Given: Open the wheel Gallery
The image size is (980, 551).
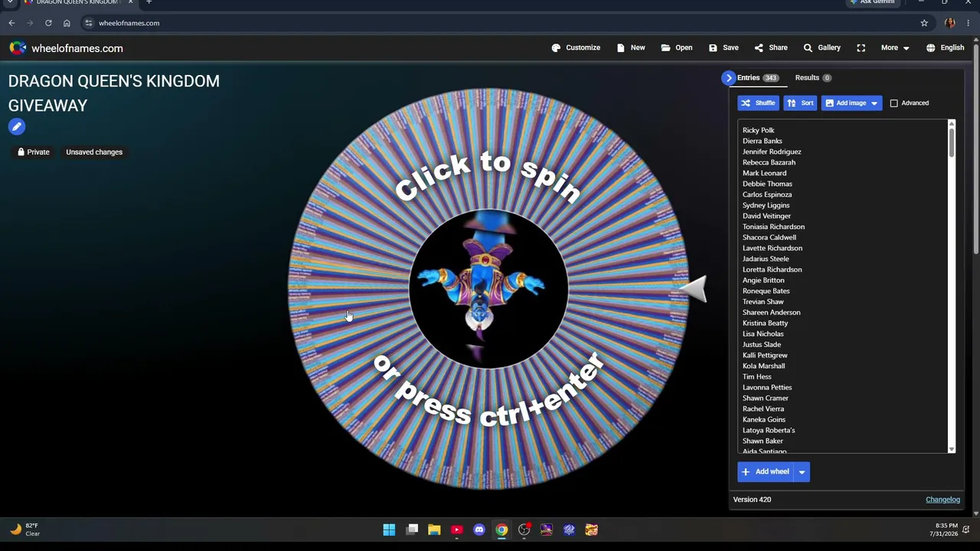Looking at the screenshot, I should (x=822, y=47).
